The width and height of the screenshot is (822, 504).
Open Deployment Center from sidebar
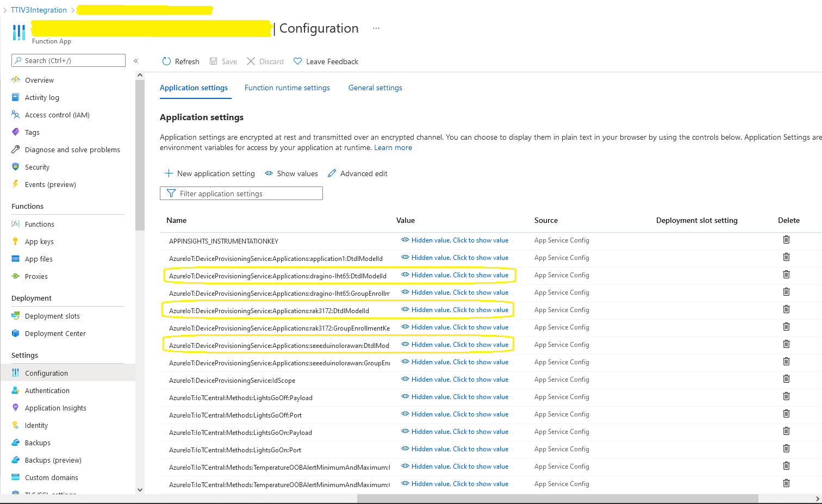[55, 334]
